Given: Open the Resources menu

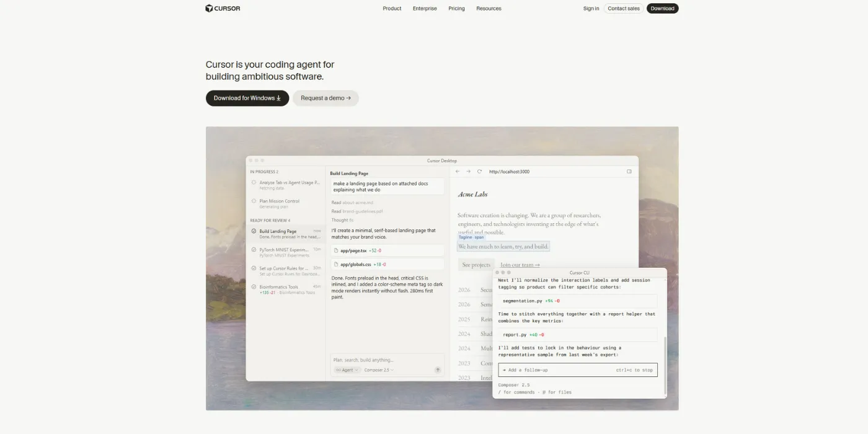Looking at the screenshot, I should click(x=489, y=9).
